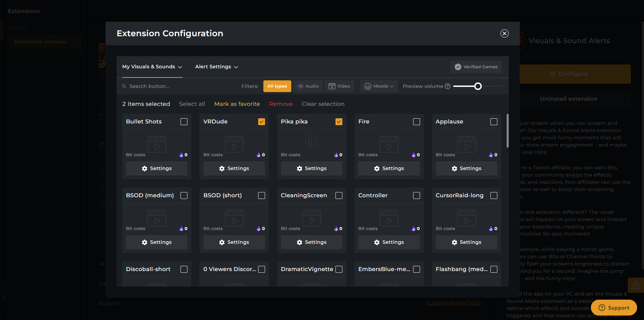The width and height of the screenshot is (644, 320).
Task: Check the Discoball-short checkbox
Action: (x=184, y=269)
